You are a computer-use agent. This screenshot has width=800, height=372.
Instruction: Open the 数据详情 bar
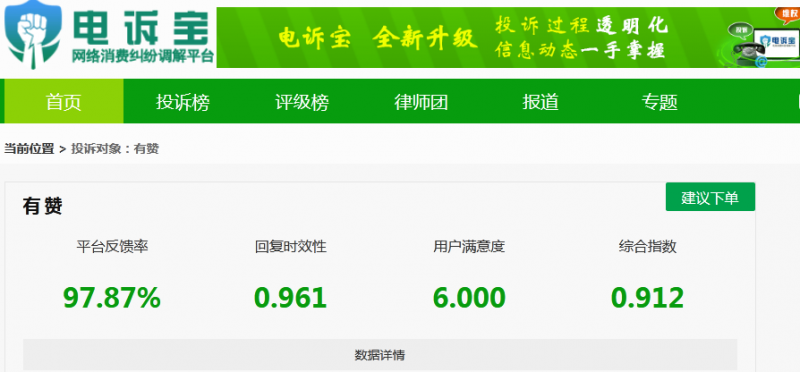[x=380, y=355]
